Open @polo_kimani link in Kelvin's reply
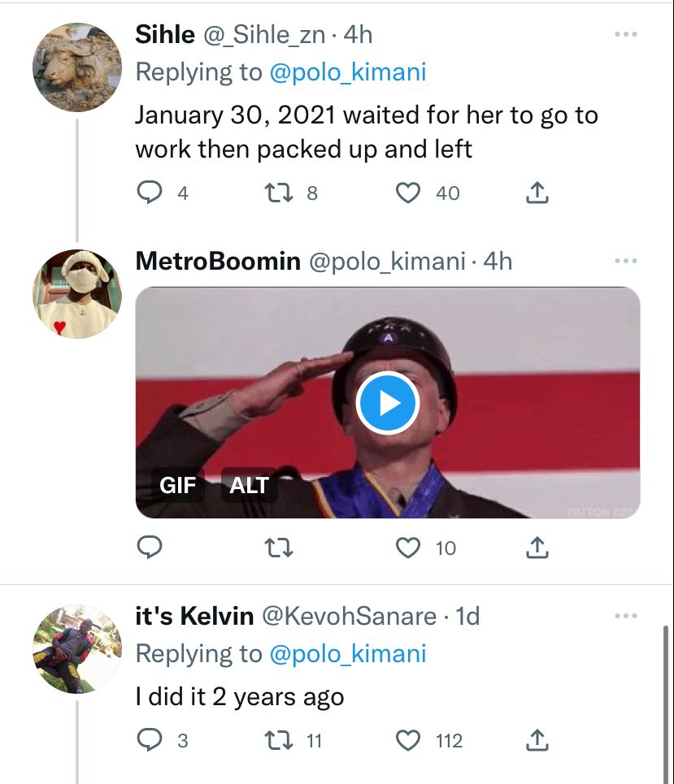The image size is (674, 784). click(348, 653)
